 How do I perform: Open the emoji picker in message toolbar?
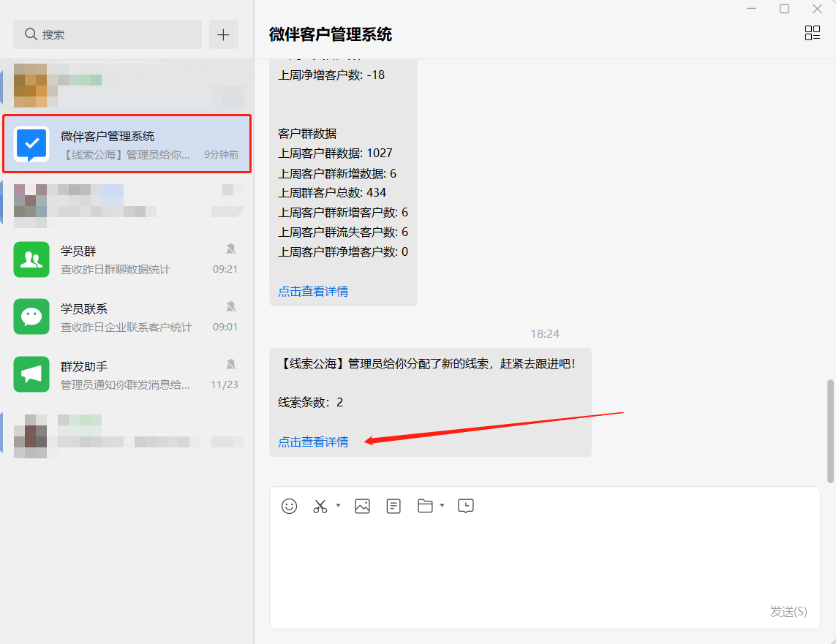point(290,506)
